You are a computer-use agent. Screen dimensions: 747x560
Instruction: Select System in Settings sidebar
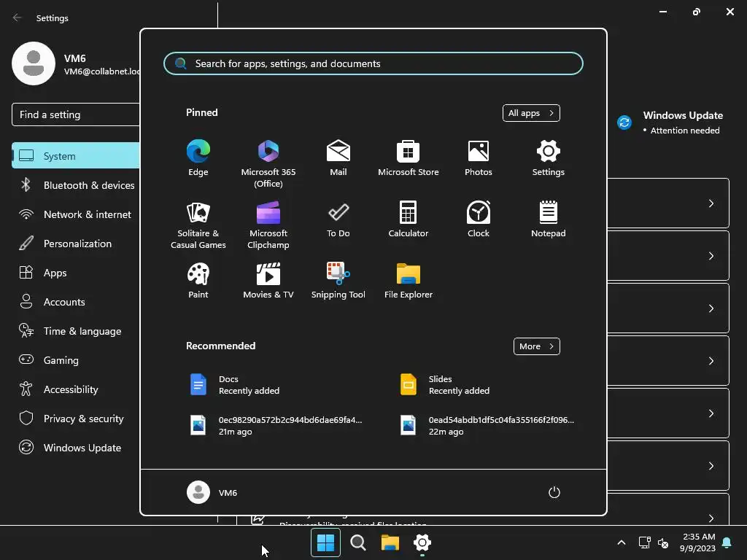click(x=76, y=156)
